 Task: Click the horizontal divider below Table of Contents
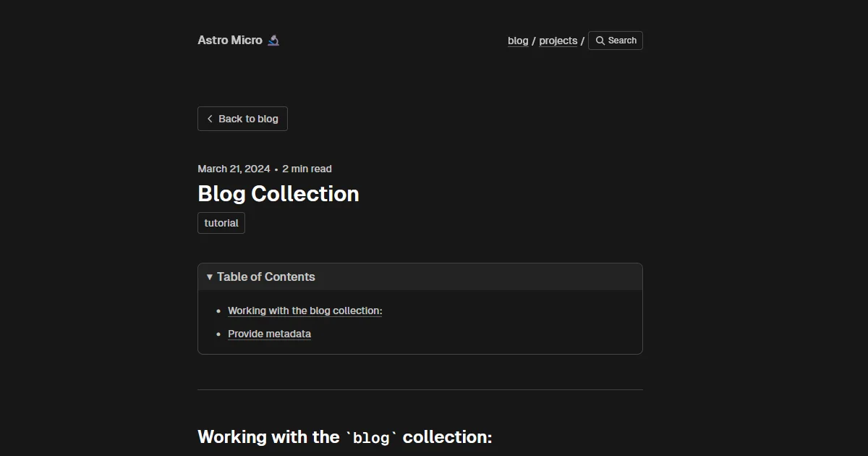point(420,388)
